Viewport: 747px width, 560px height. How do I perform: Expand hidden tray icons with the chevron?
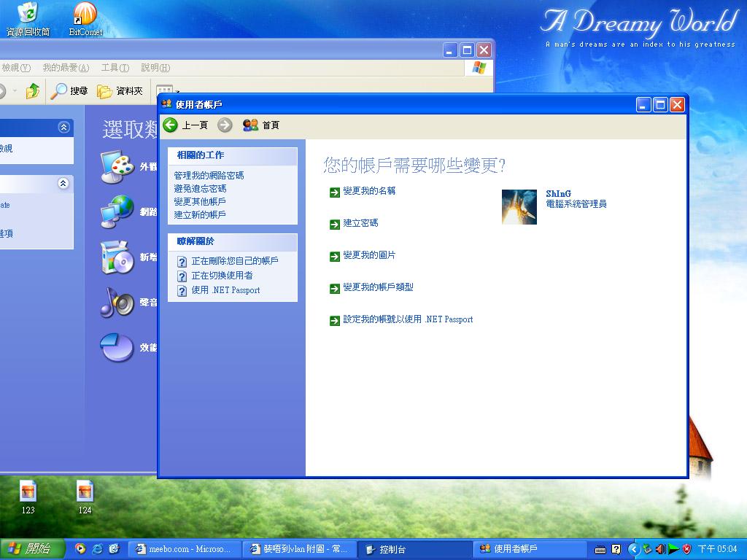(x=633, y=550)
